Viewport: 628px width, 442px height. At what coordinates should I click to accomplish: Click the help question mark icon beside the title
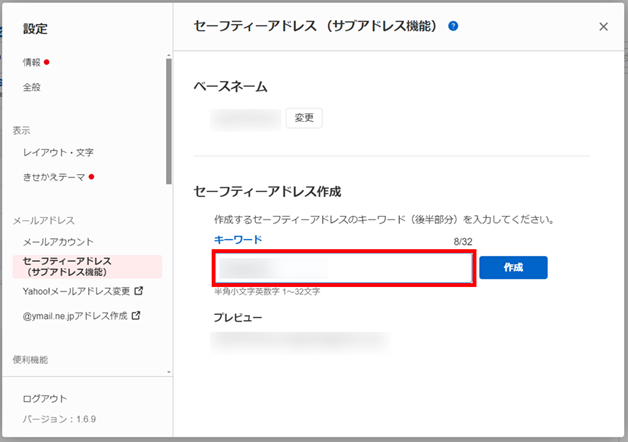click(453, 26)
